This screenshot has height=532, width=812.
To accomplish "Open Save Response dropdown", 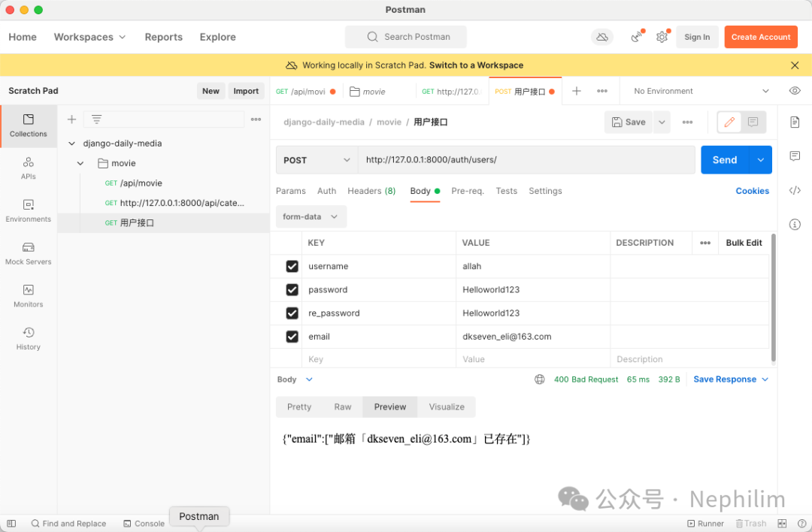I will pyautogui.click(x=731, y=379).
